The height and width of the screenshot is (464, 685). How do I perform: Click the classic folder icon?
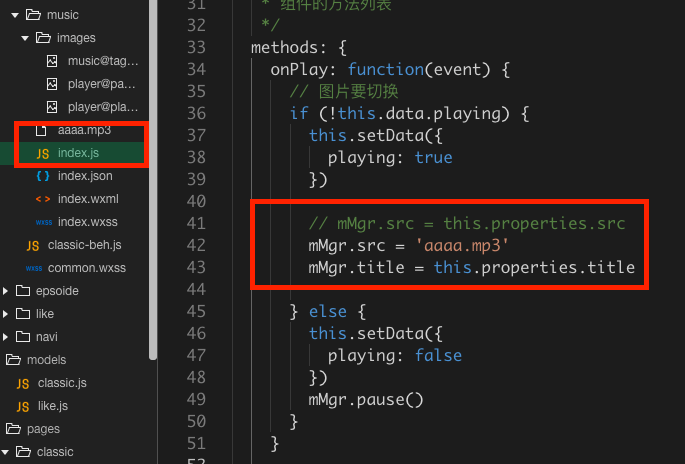(23, 452)
